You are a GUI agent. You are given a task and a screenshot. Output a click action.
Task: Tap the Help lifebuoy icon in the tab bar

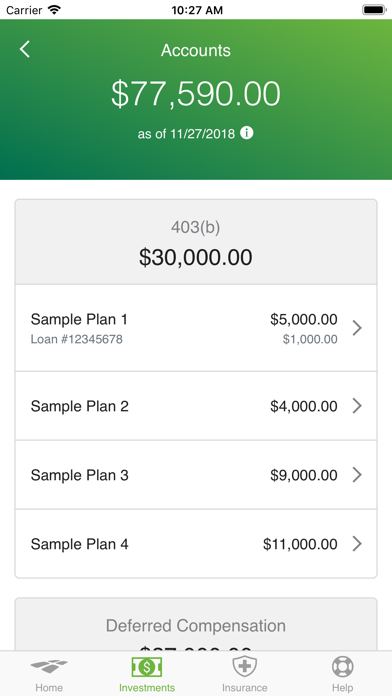coord(342,667)
